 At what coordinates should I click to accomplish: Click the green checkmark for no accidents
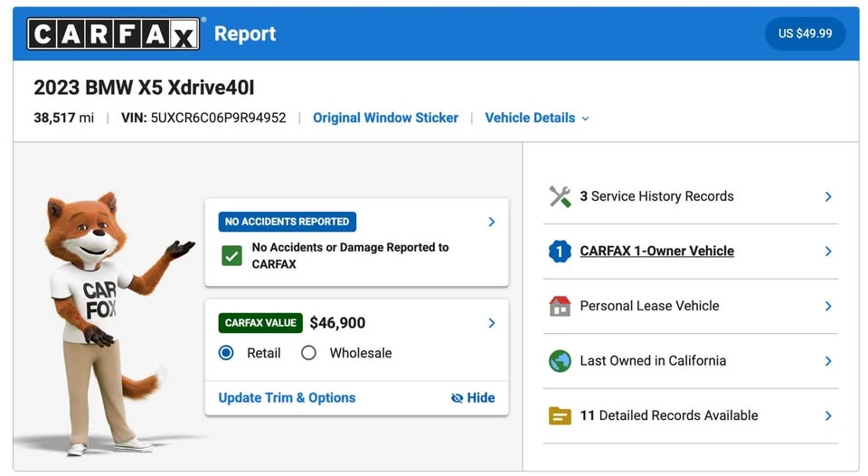point(231,256)
